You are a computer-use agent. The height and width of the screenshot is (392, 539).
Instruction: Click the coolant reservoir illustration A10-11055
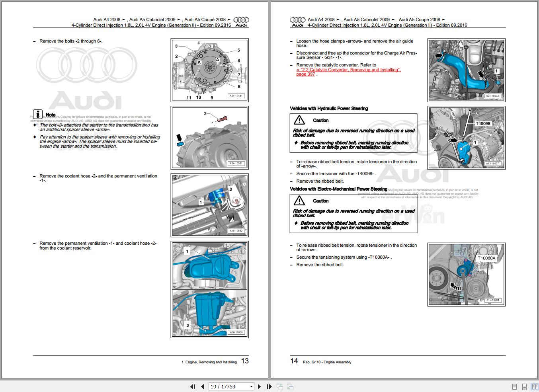point(210,290)
